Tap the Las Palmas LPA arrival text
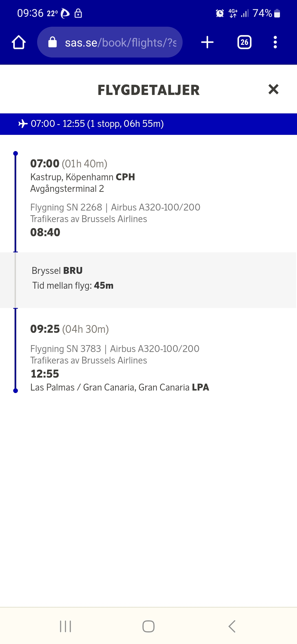The height and width of the screenshot is (644, 297). coord(120,387)
